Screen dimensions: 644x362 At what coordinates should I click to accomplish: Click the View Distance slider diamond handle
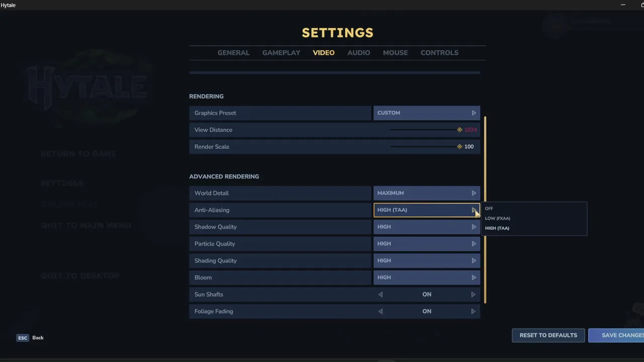[459, 130]
